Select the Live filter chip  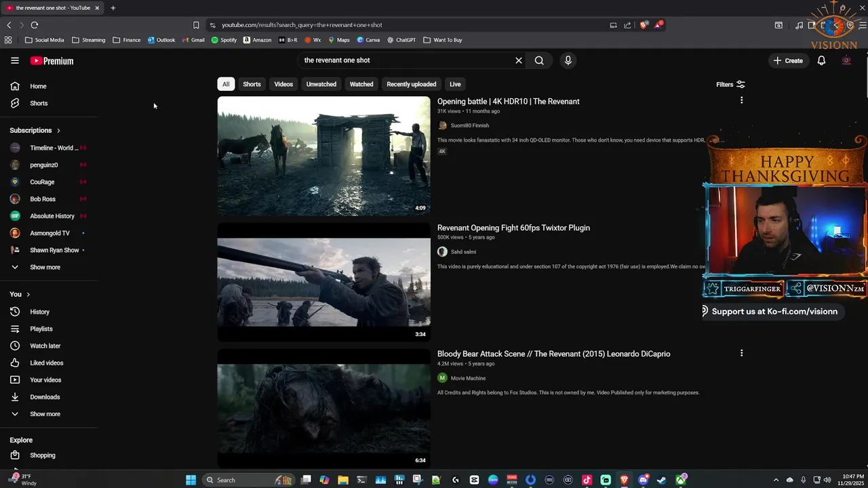click(455, 84)
